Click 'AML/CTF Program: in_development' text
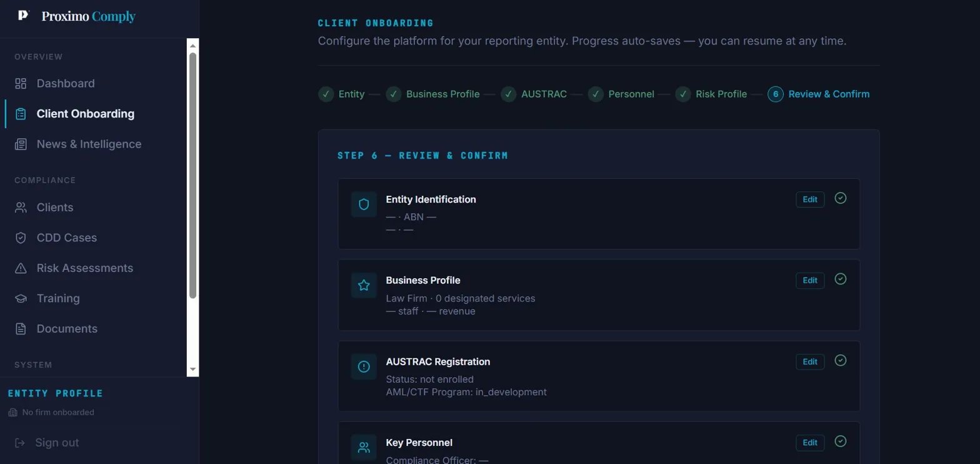The width and height of the screenshot is (980, 464). pos(466,392)
